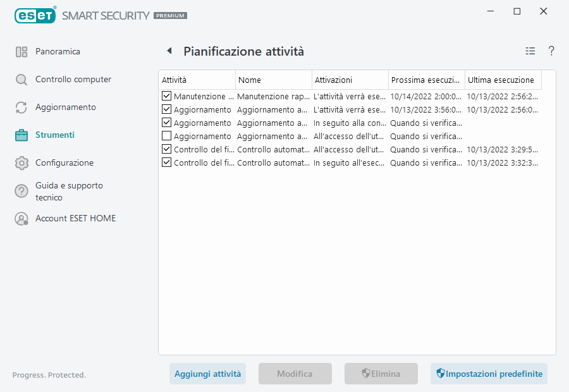This screenshot has width=569, height=392.
Task: Click the Strumenti briefcase icon
Action: pyautogui.click(x=21, y=135)
